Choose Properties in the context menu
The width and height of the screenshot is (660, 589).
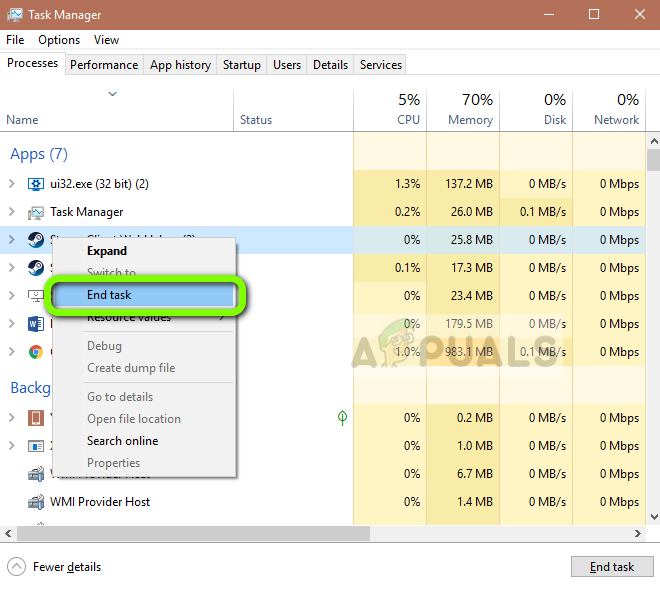[144, 463]
